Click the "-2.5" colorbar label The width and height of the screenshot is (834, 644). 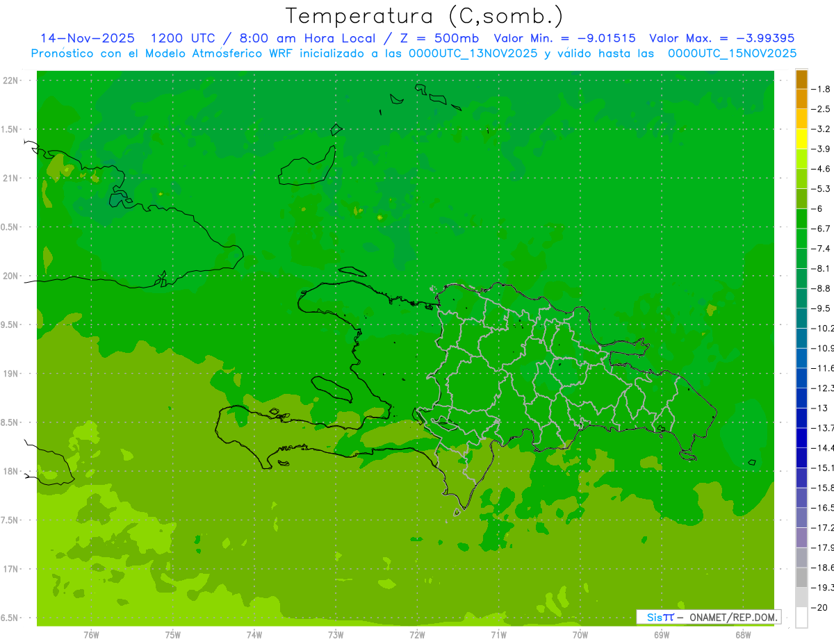pos(821,109)
